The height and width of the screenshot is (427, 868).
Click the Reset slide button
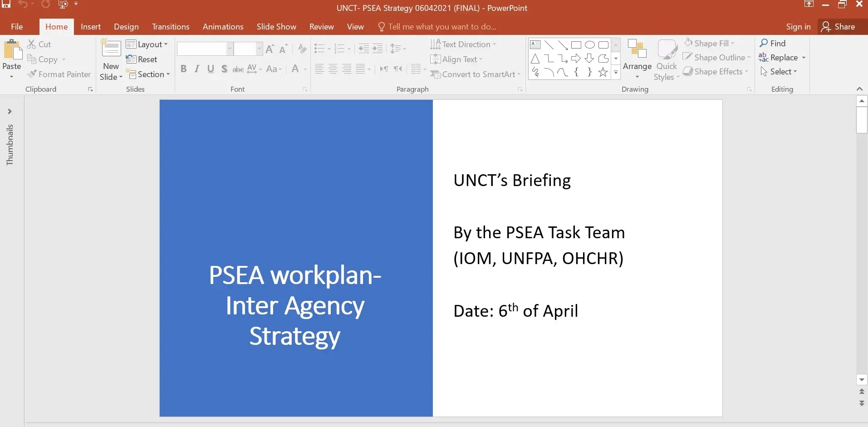pos(142,59)
